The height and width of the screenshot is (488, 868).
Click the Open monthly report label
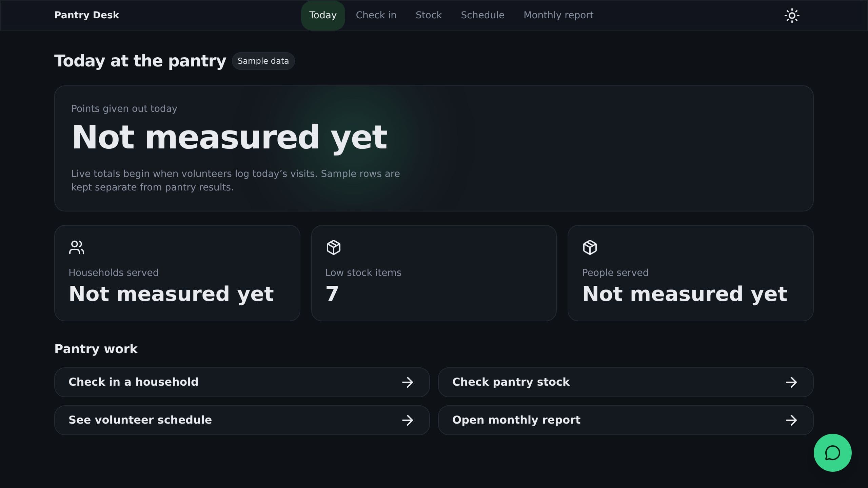[516, 420]
